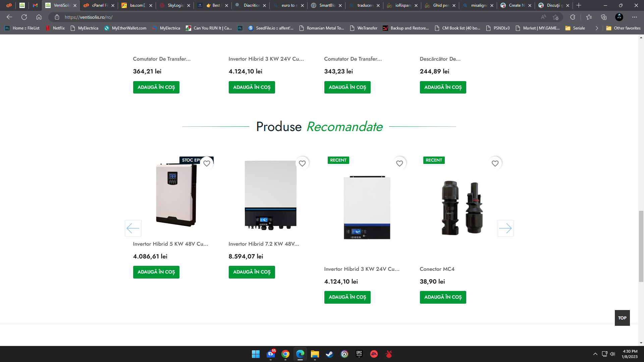Add Conector MC4 to cart

coord(443,297)
